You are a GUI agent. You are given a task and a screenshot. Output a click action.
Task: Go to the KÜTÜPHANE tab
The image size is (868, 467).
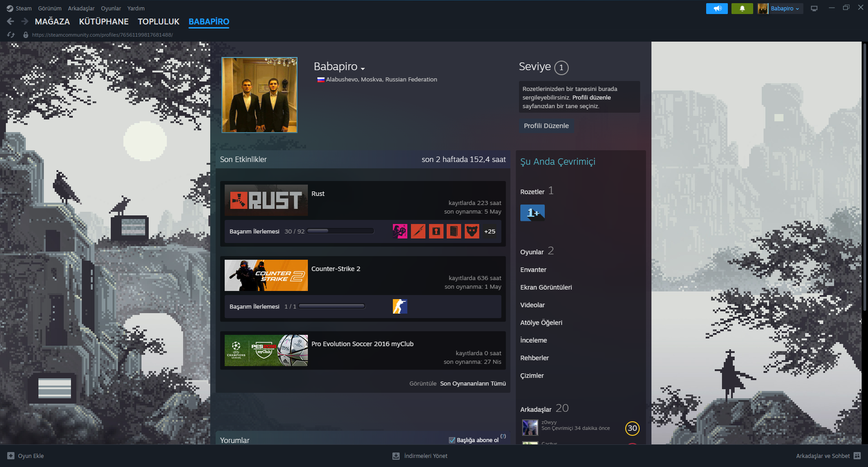[104, 21]
